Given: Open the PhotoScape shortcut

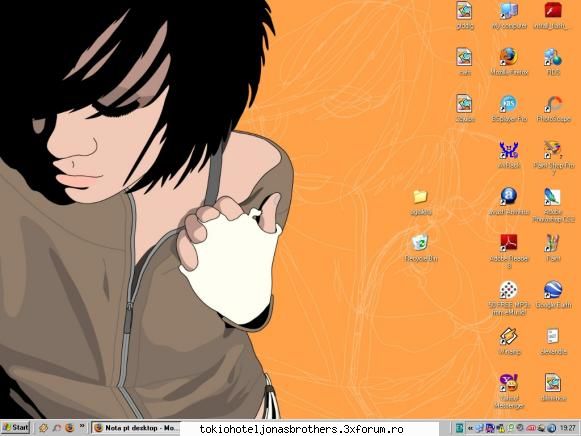Looking at the screenshot, I should click(554, 108).
